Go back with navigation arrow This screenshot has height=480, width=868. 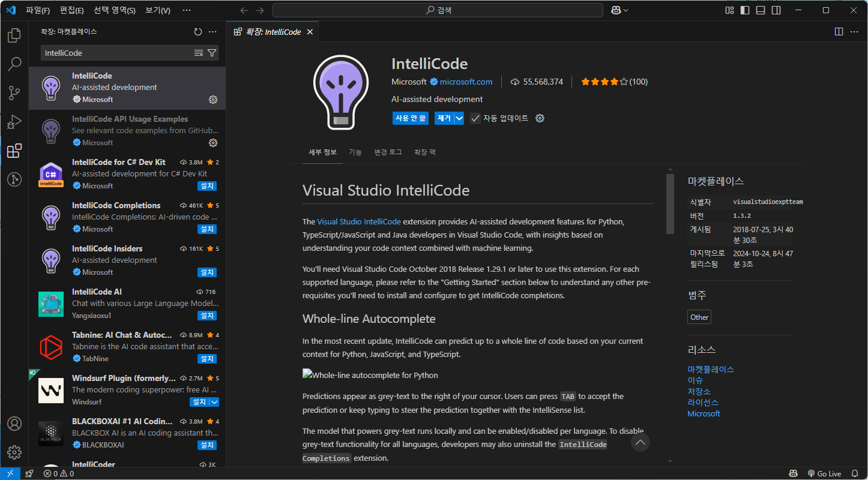tap(244, 10)
